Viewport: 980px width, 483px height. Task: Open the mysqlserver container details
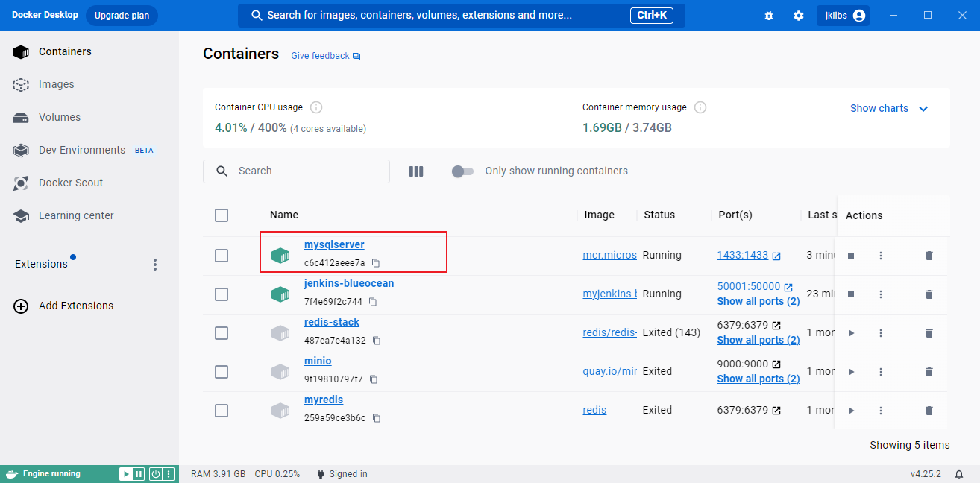[x=334, y=244]
